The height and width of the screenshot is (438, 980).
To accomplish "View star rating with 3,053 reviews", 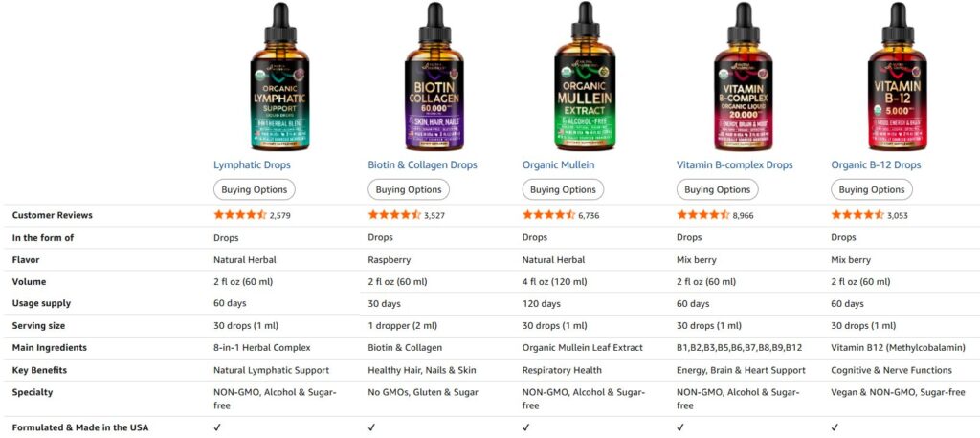I will [x=857, y=215].
